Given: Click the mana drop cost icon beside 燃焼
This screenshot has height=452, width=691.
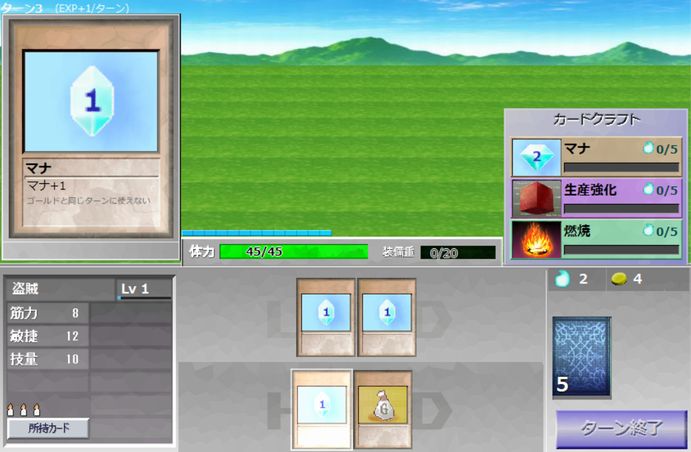Looking at the screenshot, I should (648, 231).
